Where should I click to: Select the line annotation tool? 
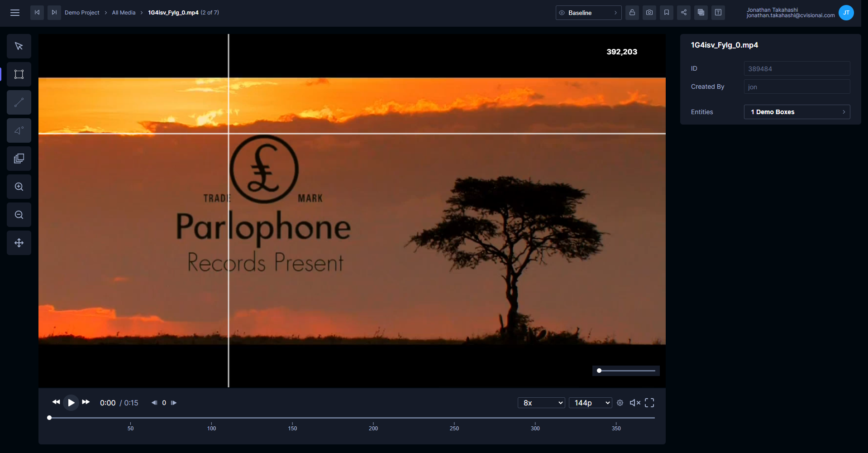tap(19, 102)
